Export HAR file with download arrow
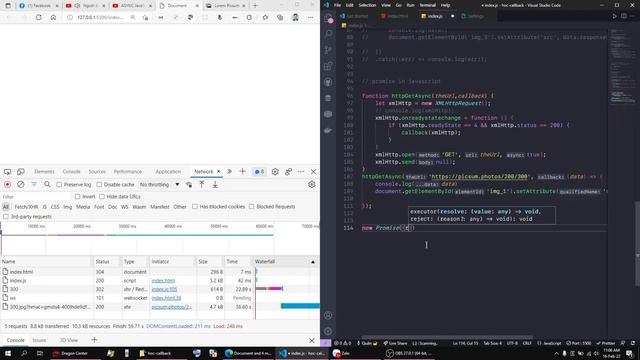This screenshot has width=640, height=360. pos(215,184)
